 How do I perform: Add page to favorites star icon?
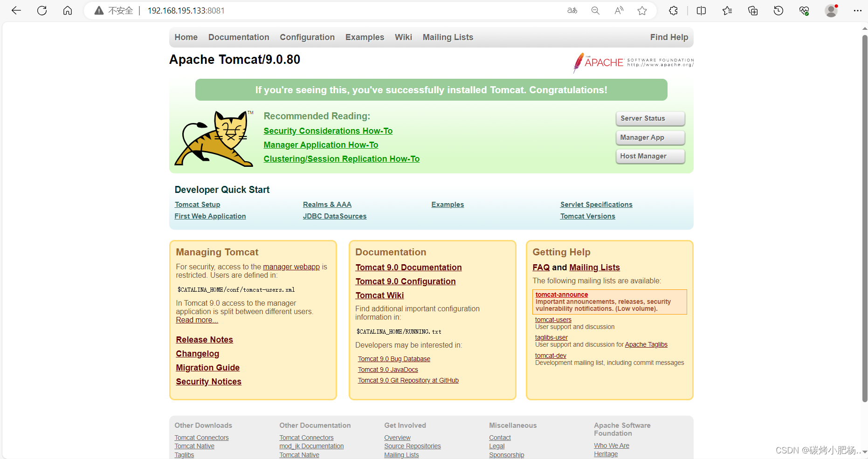coord(642,11)
